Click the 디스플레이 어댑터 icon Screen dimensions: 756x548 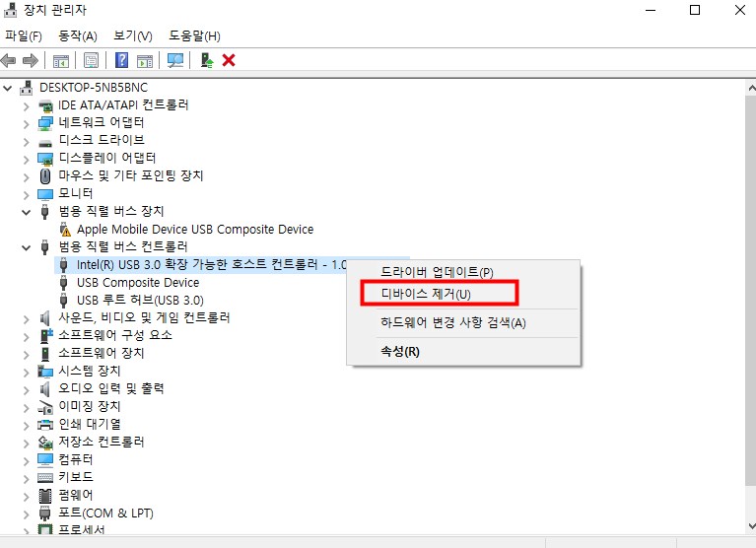click(x=45, y=159)
